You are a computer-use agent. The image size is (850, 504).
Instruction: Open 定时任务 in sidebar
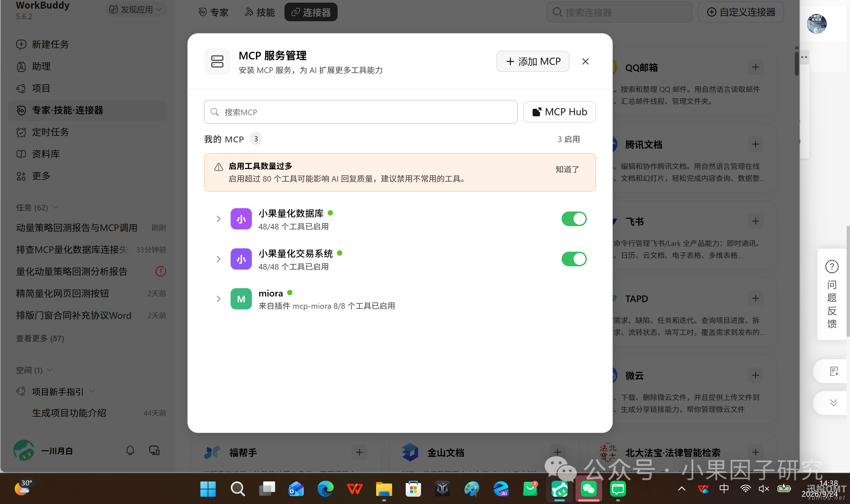tap(87, 132)
